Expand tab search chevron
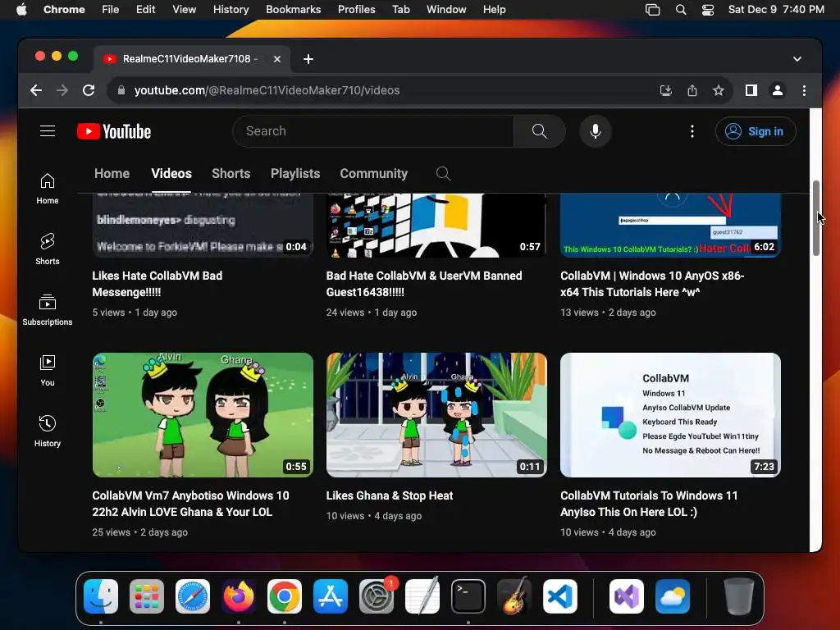The height and width of the screenshot is (630, 840). pos(797,59)
